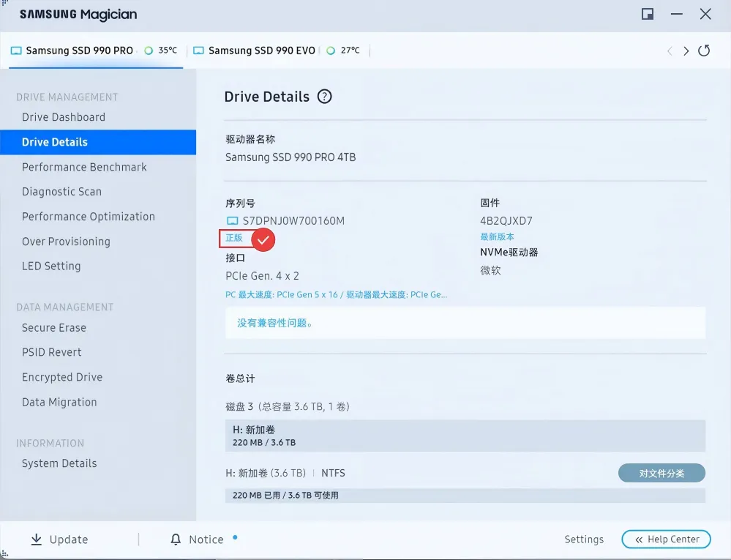This screenshot has width=731, height=560.
Task: Open Over Provisioning page
Action: tap(66, 242)
